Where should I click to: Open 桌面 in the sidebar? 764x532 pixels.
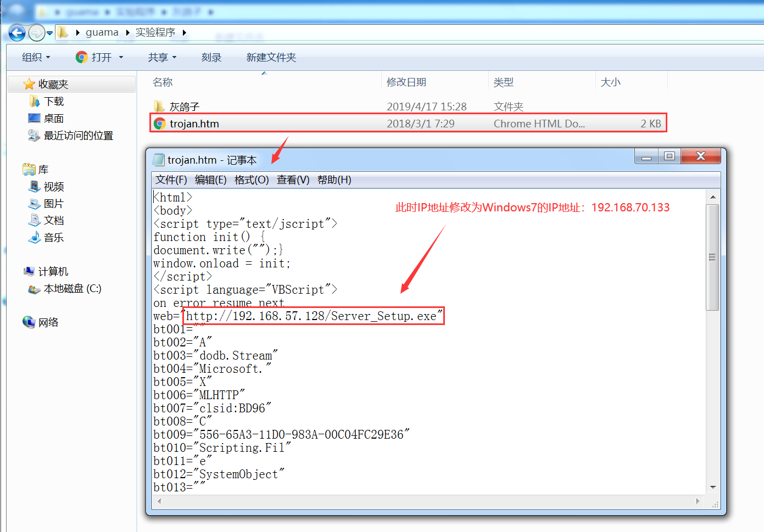[54, 119]
